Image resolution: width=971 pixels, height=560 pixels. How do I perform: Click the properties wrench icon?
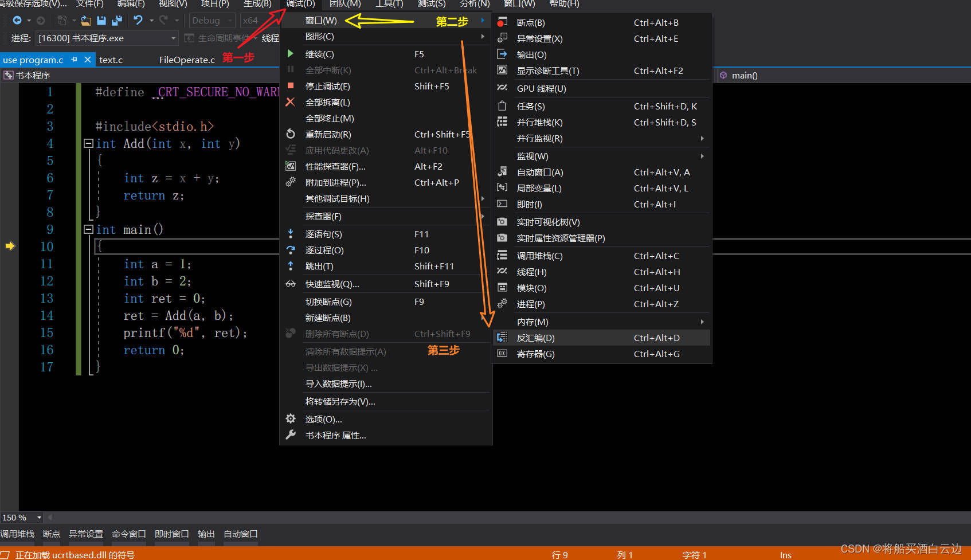[x=290, y=435]
